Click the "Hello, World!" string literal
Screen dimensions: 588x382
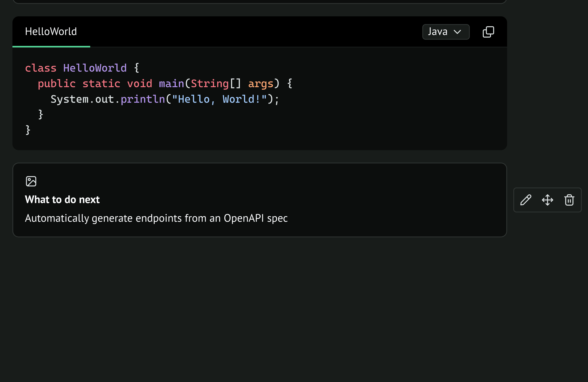click(x=219, y=99)
